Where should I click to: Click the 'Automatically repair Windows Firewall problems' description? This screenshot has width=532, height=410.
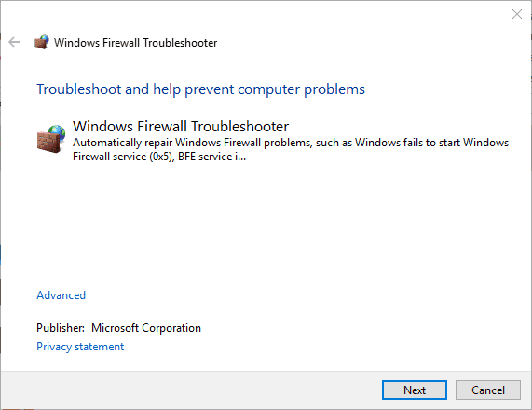(291, 149)
